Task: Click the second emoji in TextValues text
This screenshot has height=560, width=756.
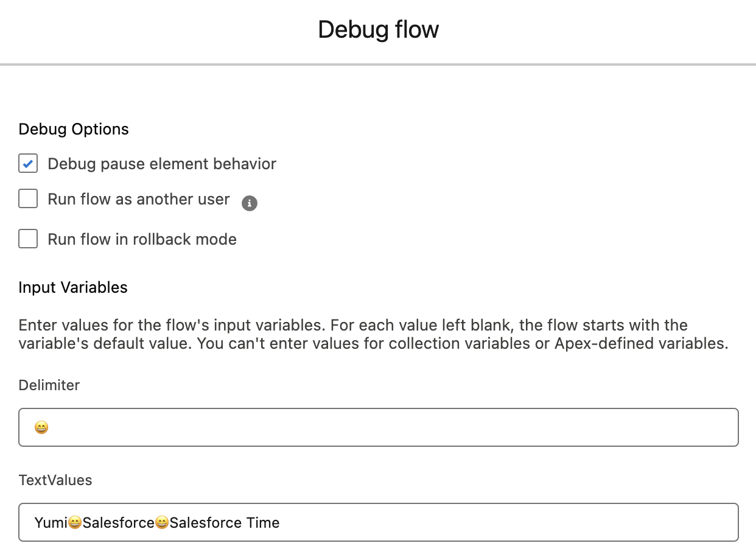Action: (163, 522)
